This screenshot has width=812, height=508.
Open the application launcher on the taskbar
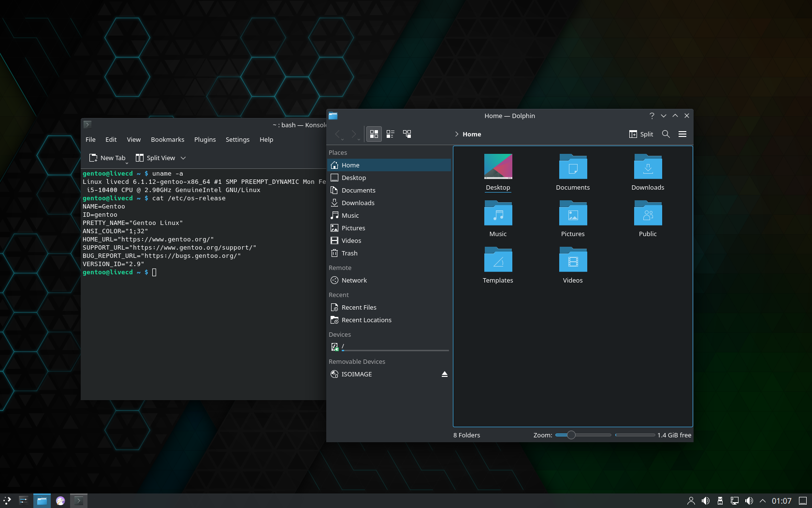[x=7, y=501]
